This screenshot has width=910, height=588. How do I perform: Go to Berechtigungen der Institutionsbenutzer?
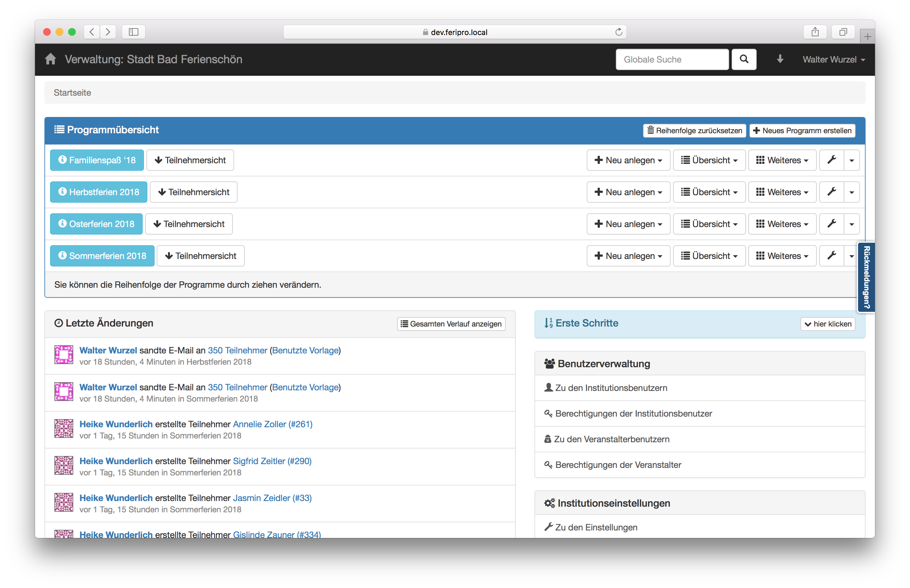[x=633, y=413]
